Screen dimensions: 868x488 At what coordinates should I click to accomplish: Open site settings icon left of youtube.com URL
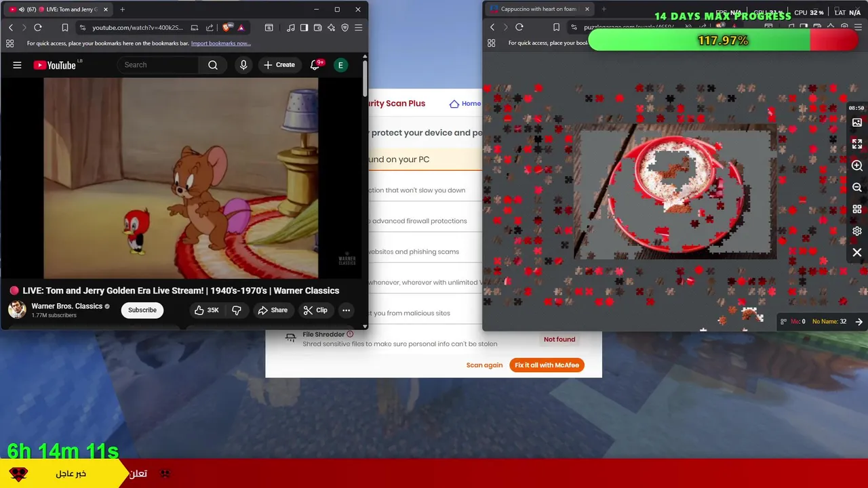pyautogui.click(x=82, y=28)
